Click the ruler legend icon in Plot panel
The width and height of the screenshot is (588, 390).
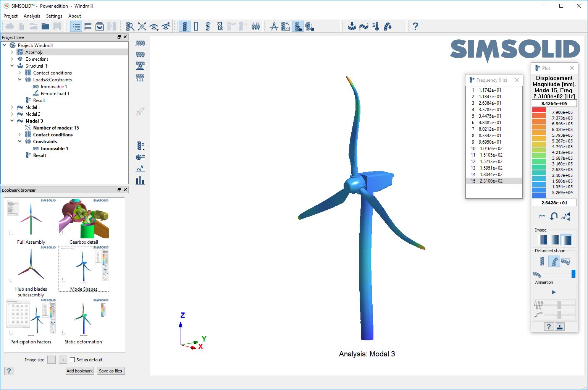(542, 217)
